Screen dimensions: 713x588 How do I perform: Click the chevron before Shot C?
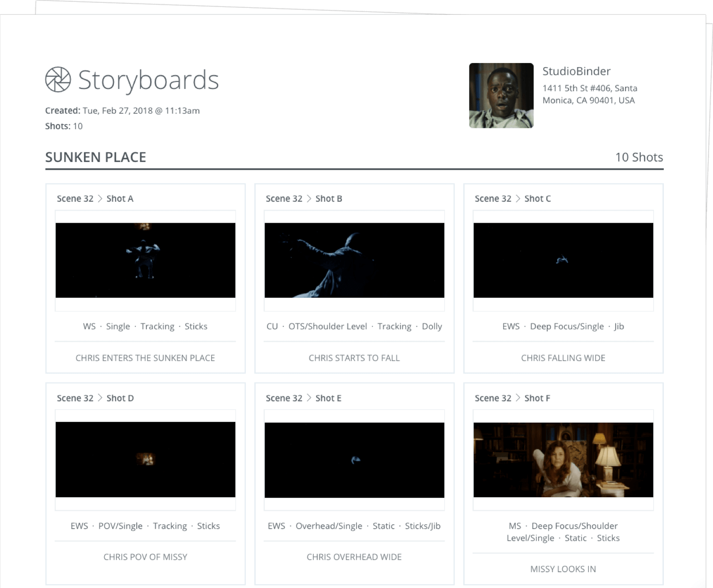click(x=517, y=199)
